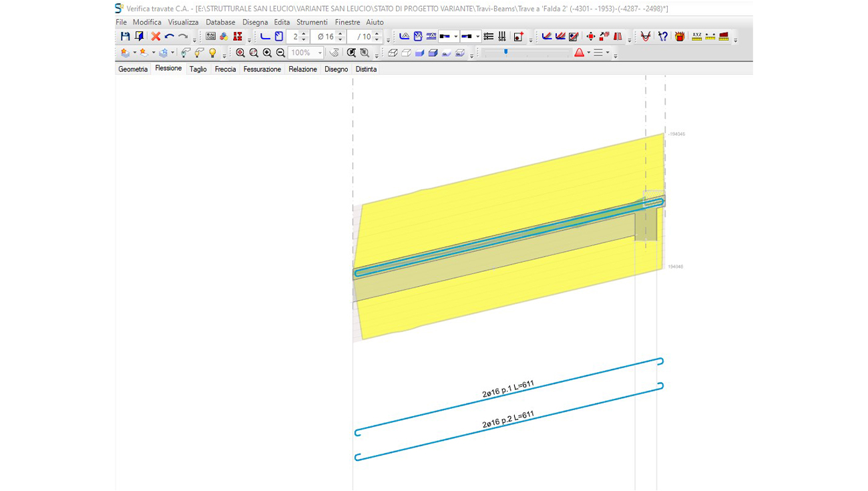Open the Strumenti menu
868x491 pixels.
click(312, 22)
